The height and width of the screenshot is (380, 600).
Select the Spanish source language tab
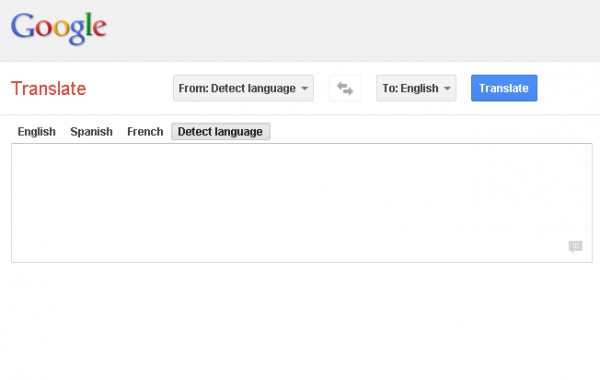tap(91, 132)
